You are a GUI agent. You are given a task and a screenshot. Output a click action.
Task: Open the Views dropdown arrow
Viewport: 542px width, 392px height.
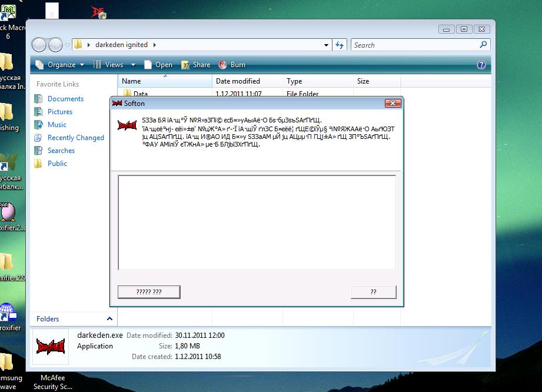click(x=133, y=65)
